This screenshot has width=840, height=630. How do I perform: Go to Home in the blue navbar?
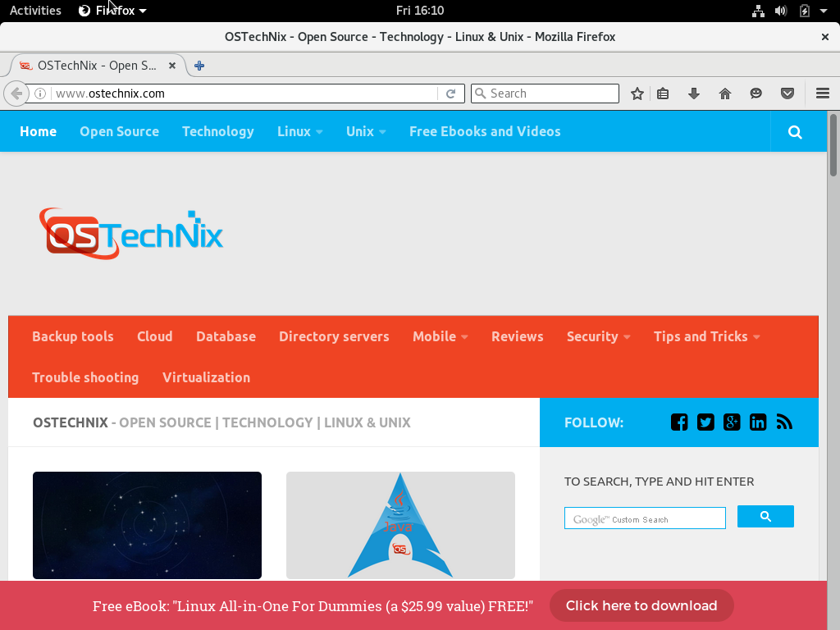coord(38,132)
